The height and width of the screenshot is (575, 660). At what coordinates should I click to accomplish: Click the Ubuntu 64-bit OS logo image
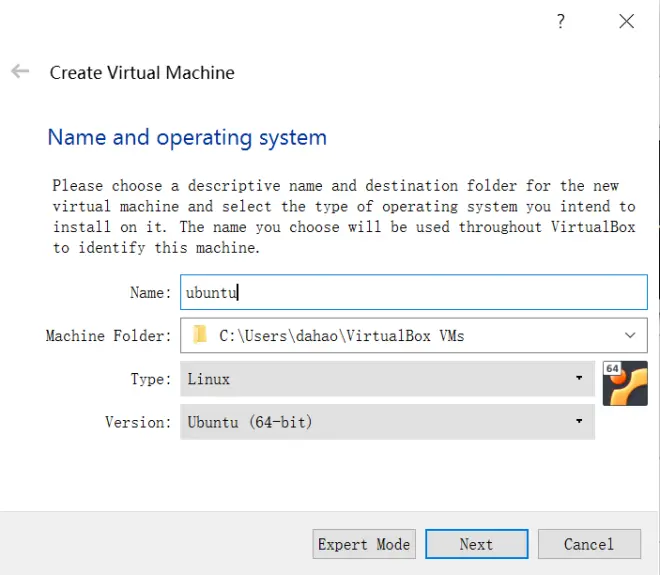(x=625, y=383)
